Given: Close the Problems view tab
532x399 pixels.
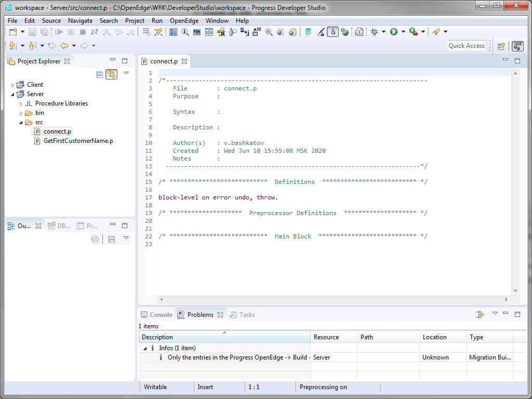Looking at the screenshot, I should click(x=220, y=315).
